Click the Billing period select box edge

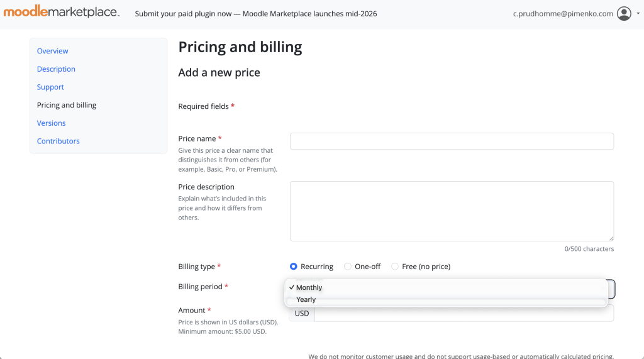pyautogui.click(x=611, y=289)
